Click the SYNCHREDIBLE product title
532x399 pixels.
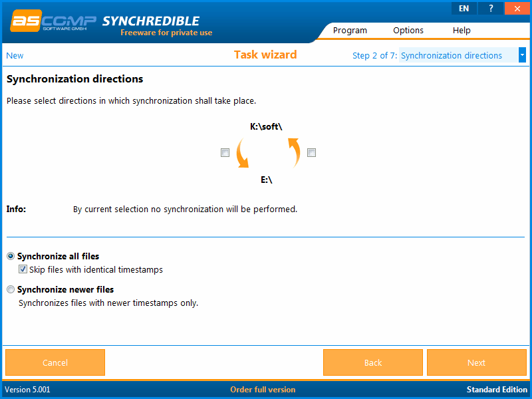151,21
